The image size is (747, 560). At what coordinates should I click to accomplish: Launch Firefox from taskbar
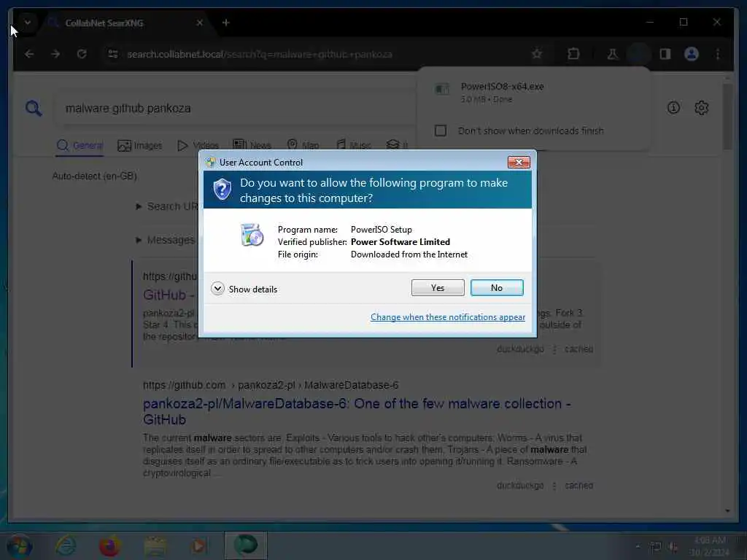click(x=109, y=545)
